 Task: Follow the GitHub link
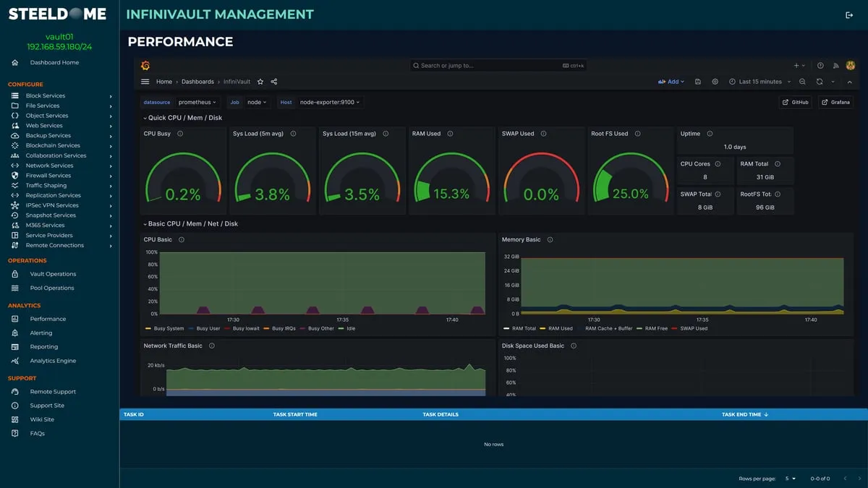[x=795, y=102]
